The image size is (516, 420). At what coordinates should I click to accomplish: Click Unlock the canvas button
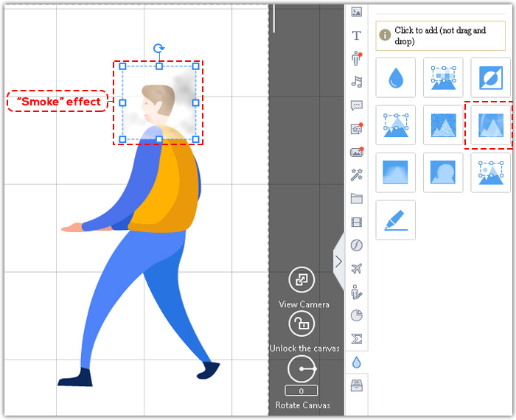(301, 323)
